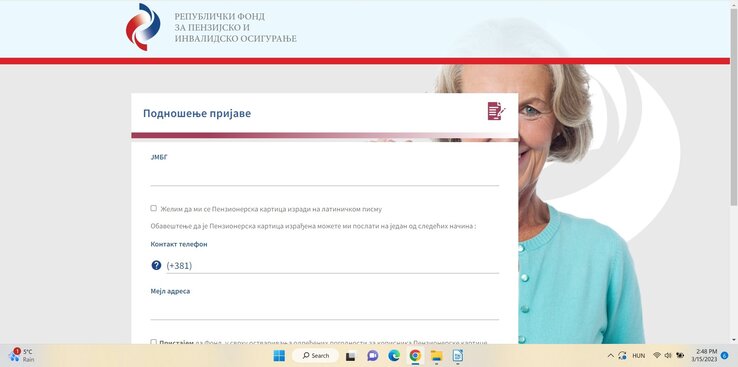Click the sync status tray icon
Screen dimensions: 738x367
622,356
